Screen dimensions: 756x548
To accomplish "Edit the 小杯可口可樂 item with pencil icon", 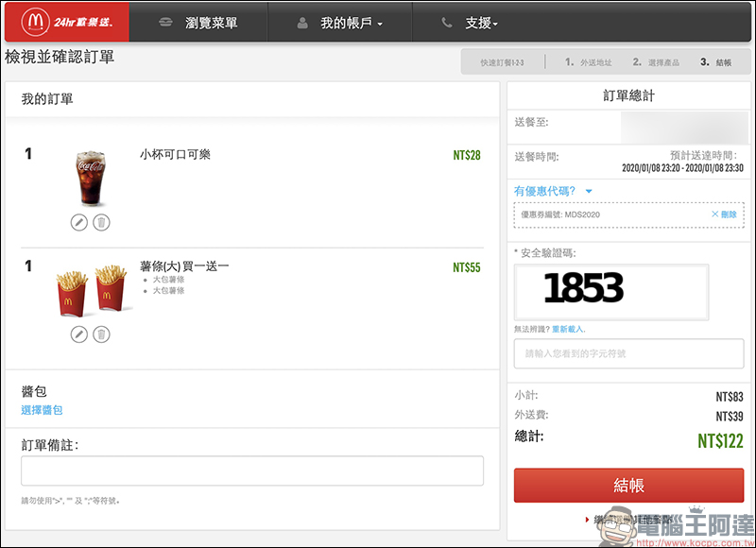I will [x=79, y=222].
